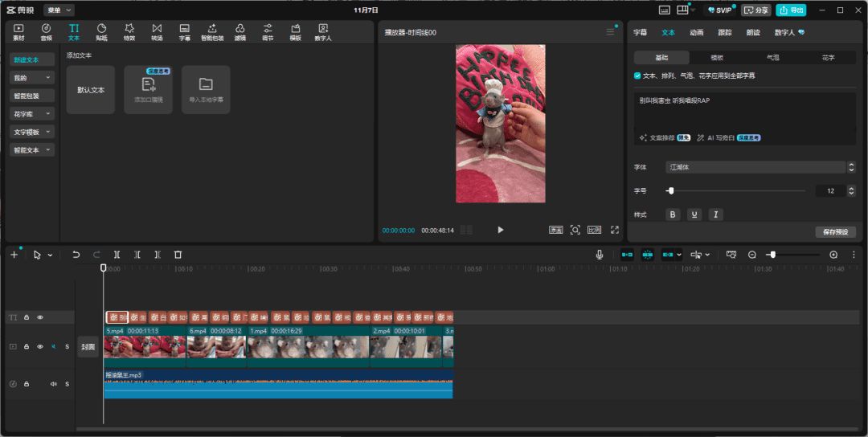868x437 pixels.
Task: Click the 保存预设 button
Action: (835, 232)
